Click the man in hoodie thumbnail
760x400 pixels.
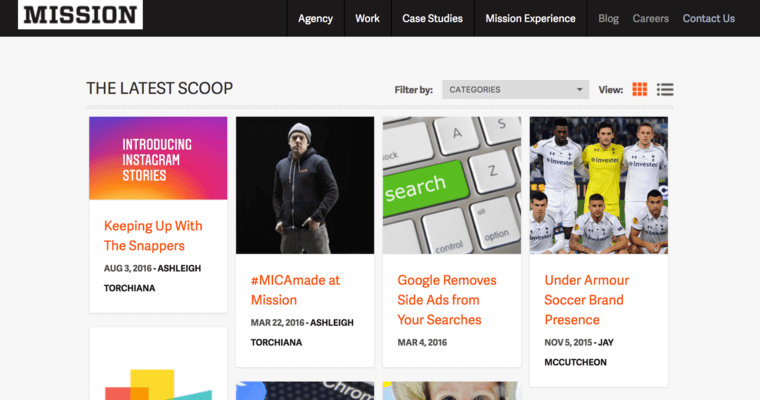point(305,185)
